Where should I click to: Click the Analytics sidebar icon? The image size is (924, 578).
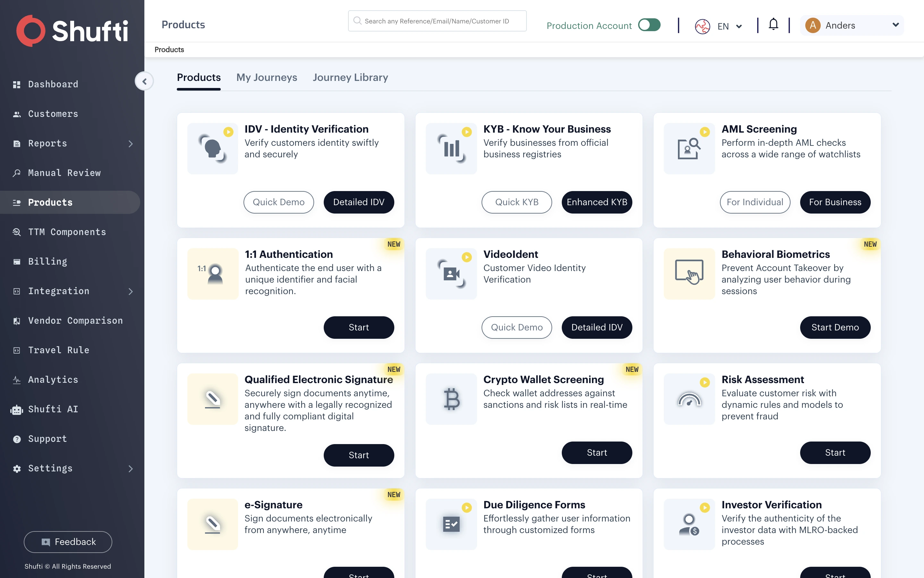(16, 380)
